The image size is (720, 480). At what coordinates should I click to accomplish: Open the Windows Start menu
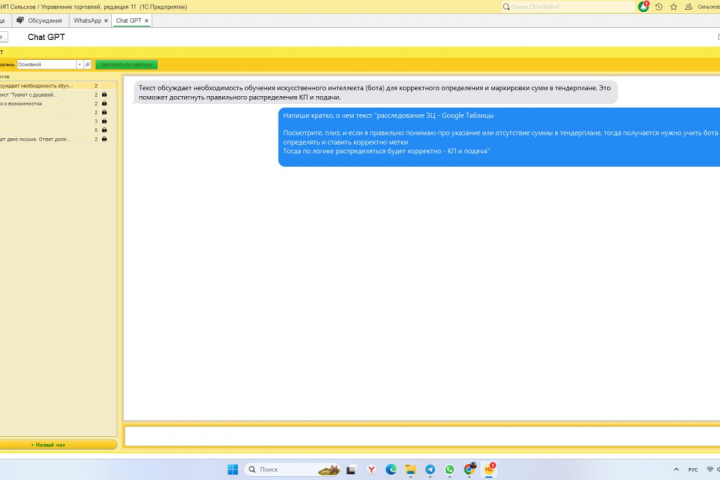pyautogui.click(x=233, y=469)
